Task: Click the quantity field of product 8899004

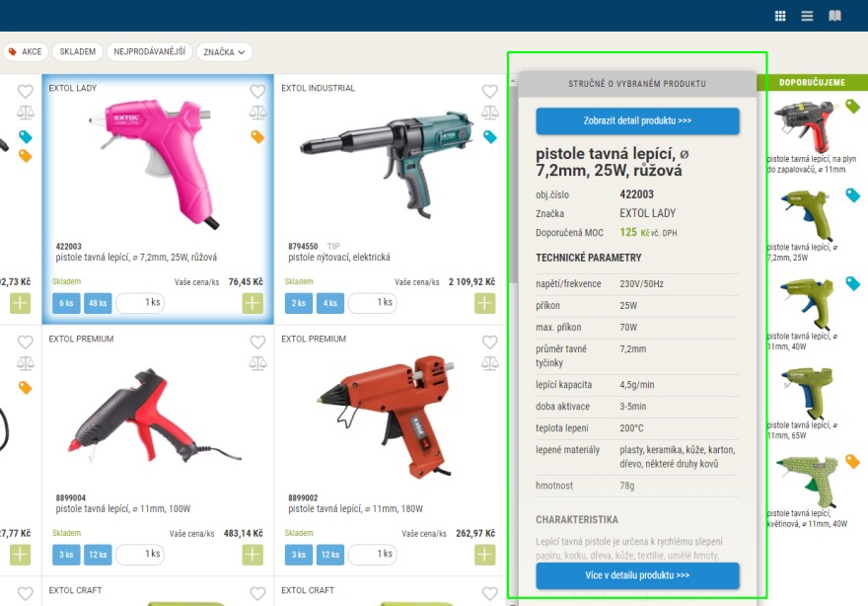Action: [140, 554]
